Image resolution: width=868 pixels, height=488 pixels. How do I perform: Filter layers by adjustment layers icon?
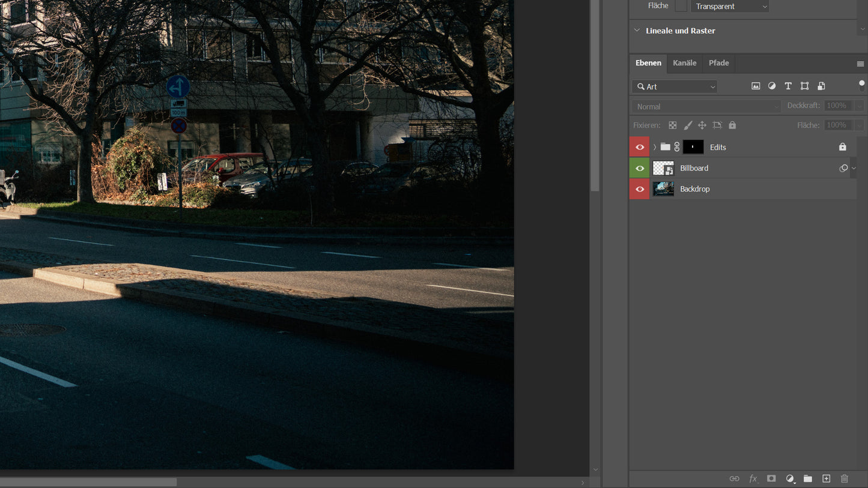click(772, 86)
